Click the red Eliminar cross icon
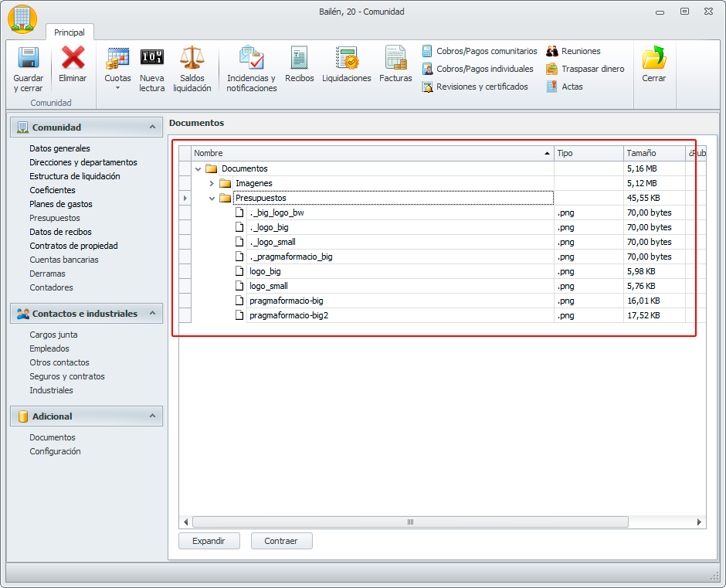Image resolution: width=726 pixels, height=588 pixels. click(x=73, y=57)
